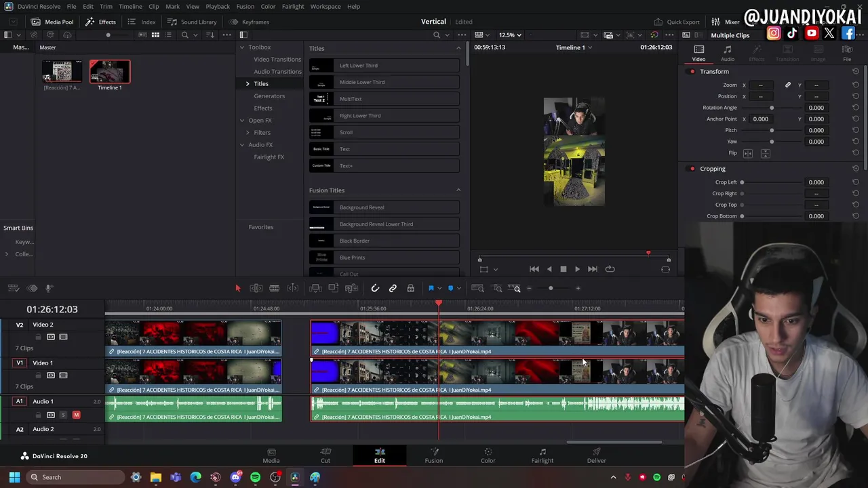
Task: Disable Video 1 track visibility icon
Action: pos(63,375)
